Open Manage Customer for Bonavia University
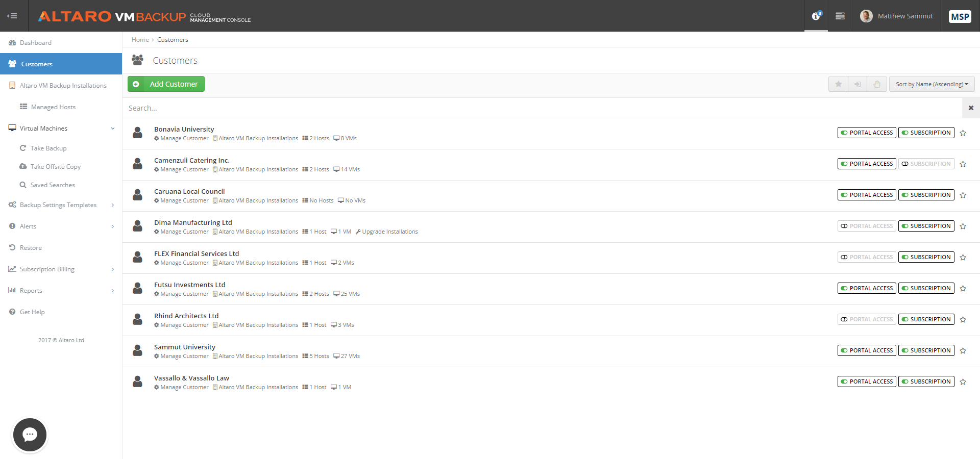 coord(181,138)
